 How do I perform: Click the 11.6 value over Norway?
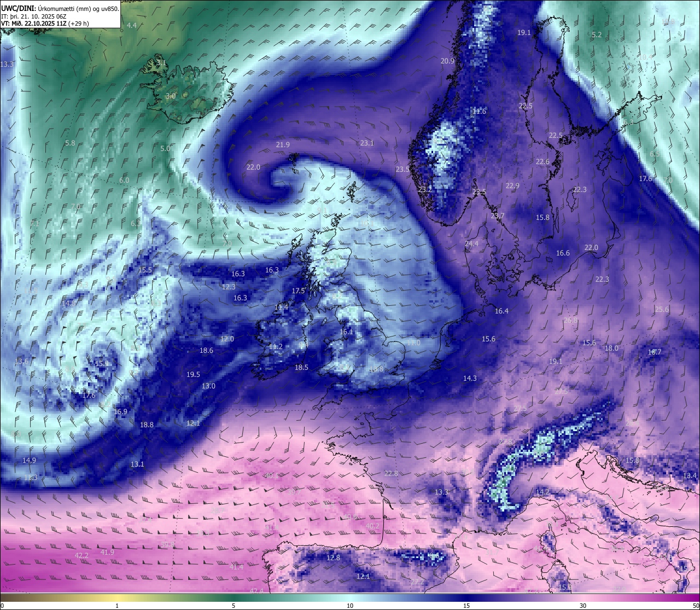tap(479, 112)
